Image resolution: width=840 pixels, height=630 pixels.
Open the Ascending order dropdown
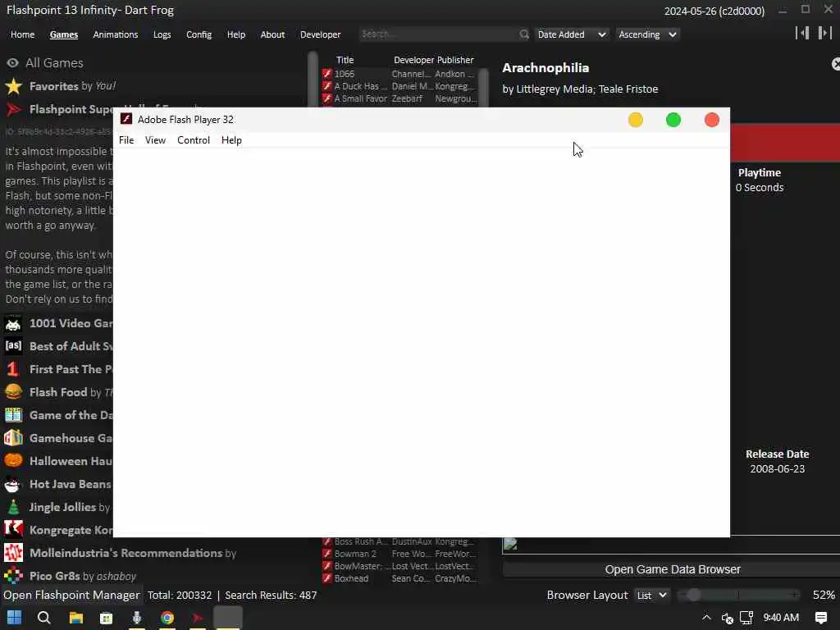coord(647,34)
